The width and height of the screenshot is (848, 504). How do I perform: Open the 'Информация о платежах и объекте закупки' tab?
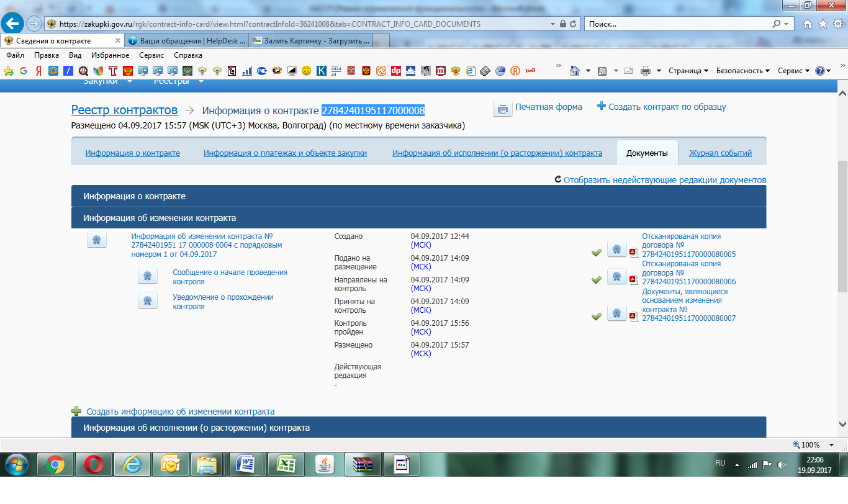(285, 153)
